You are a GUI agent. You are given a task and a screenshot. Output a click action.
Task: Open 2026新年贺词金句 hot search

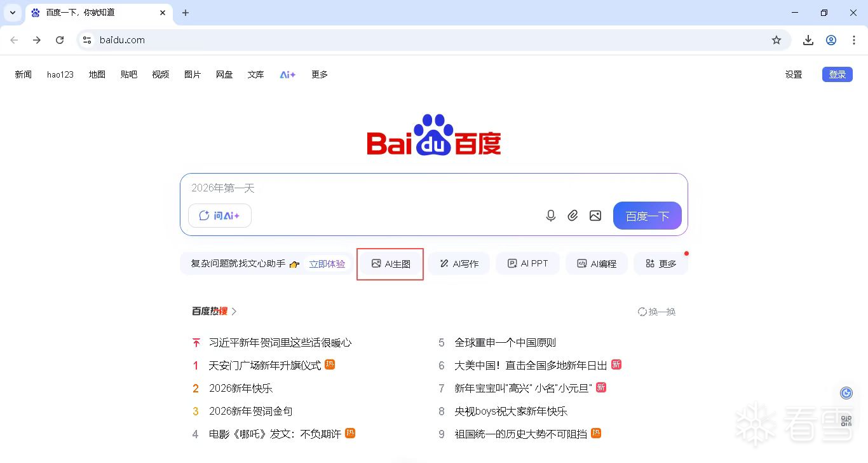[x=251, y=411]
